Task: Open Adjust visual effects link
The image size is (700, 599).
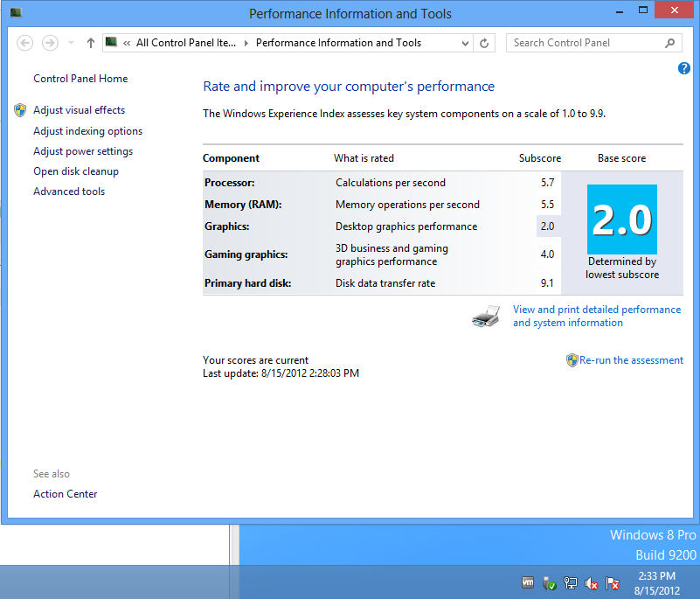Action: click(x=79, y=110)
